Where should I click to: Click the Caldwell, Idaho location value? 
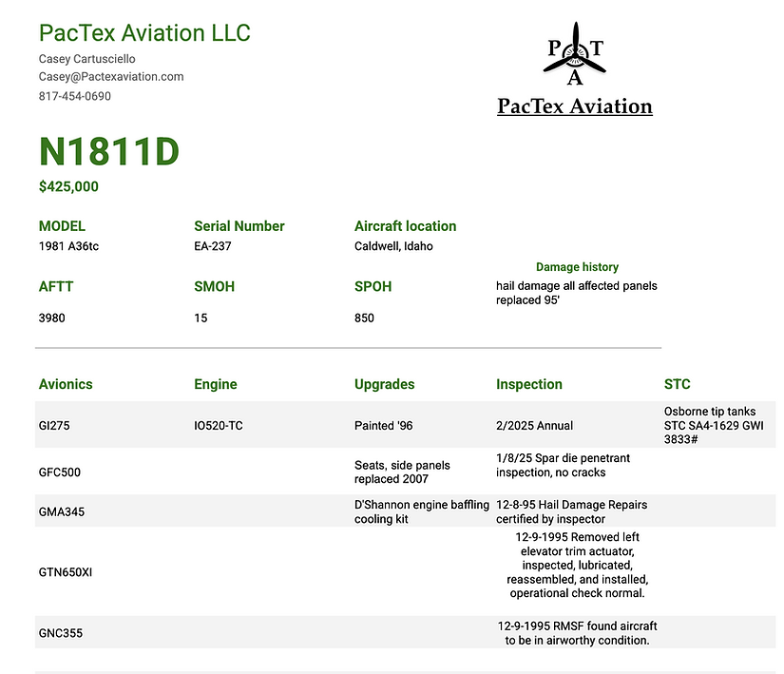coord(393,246)
